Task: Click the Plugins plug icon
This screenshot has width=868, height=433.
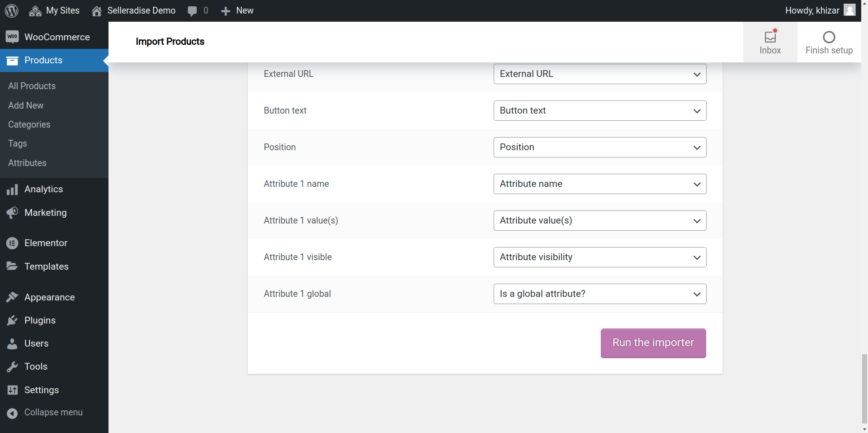Action: [12, 321]
